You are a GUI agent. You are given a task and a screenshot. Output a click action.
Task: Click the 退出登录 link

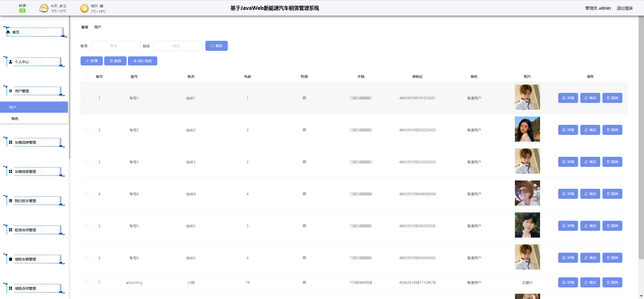[x=625, y=8]
